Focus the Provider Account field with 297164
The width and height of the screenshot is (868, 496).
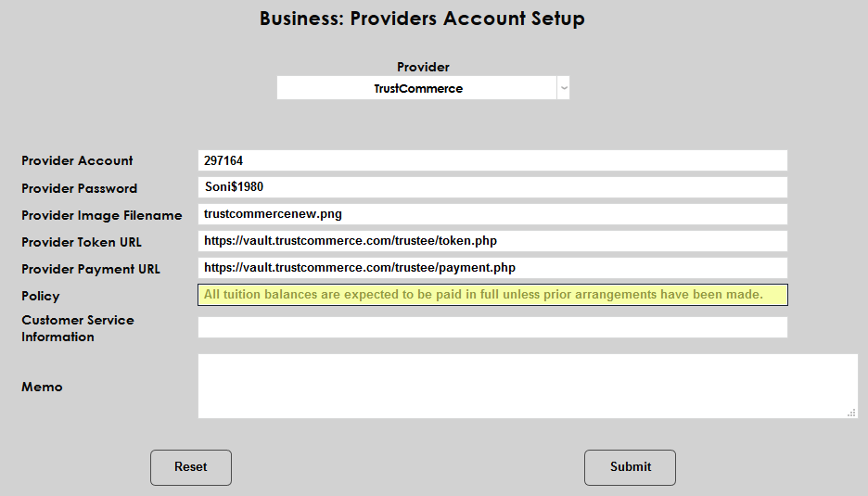(492, 160)
